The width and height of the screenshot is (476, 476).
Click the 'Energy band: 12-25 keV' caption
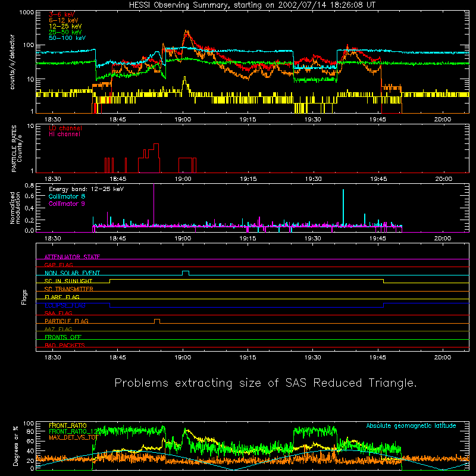tap(86, 189)
